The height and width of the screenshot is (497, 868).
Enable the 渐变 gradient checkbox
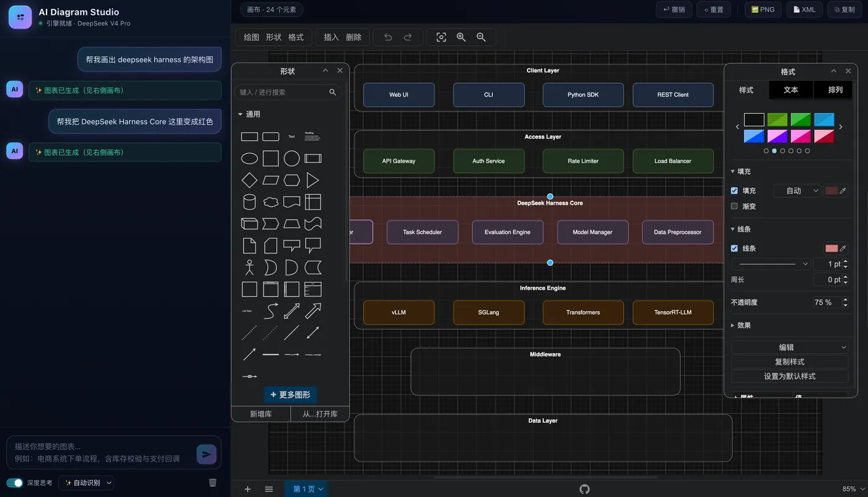[x=735, y=206]
